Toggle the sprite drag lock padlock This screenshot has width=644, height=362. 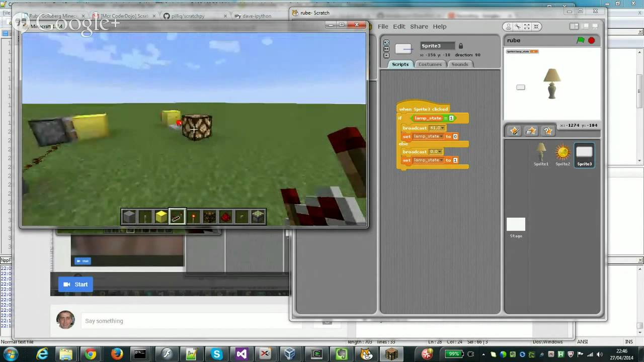click(x=460, y=46)
